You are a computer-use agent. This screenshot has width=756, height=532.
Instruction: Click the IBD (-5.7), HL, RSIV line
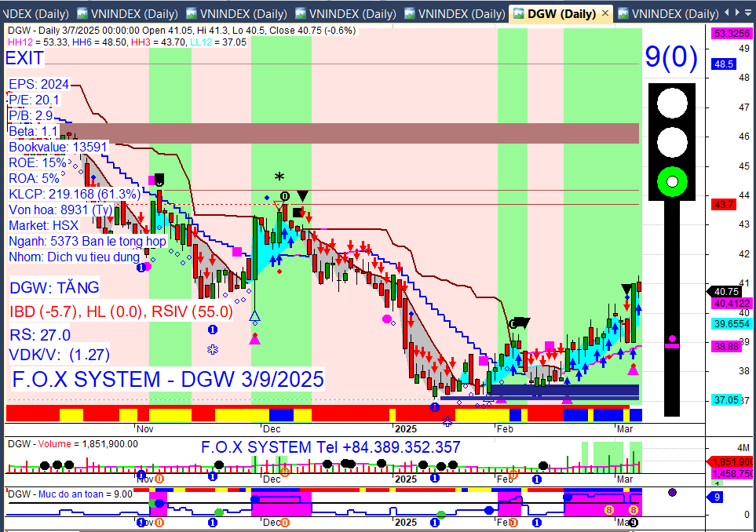pyautogui.click(x=122, y=312)
